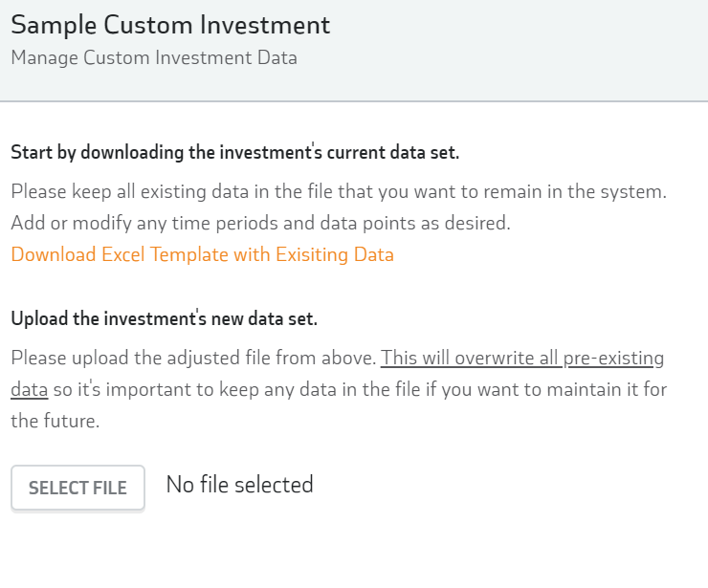Click the 'Start by downloading' bold heading

point(235,152)
